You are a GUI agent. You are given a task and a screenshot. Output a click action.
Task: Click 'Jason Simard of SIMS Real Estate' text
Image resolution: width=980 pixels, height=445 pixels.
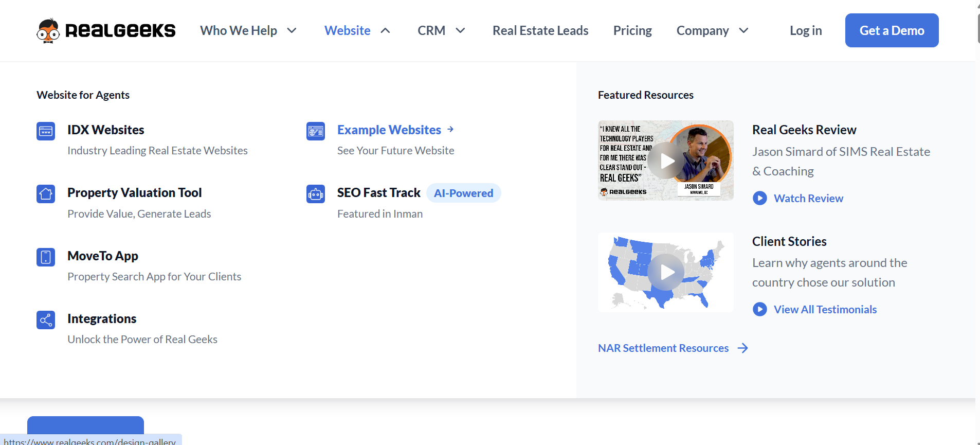pos(841,151)
